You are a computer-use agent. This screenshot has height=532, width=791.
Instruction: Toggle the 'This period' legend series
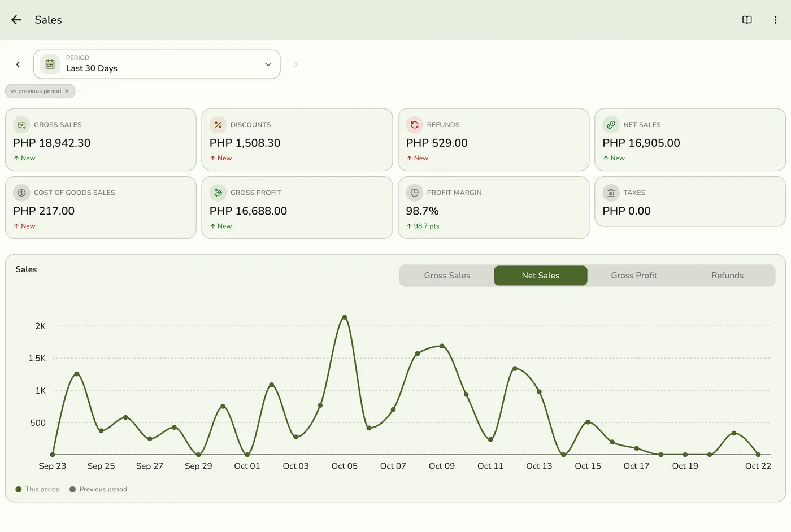(x=38, y=489)
